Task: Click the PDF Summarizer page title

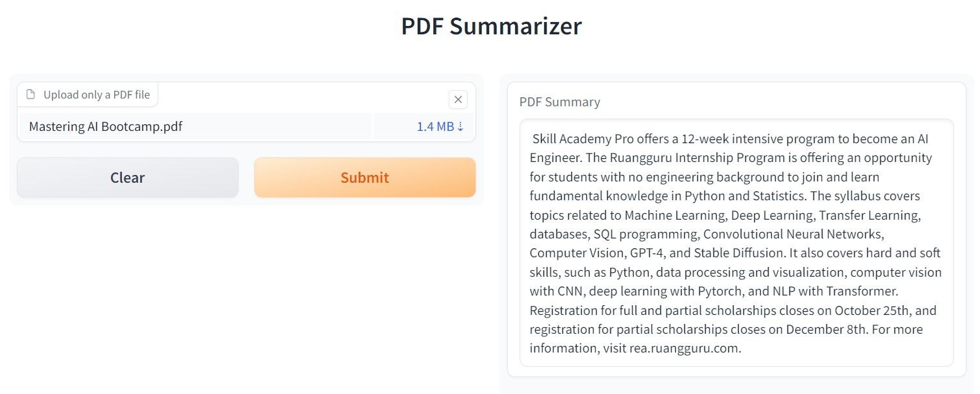Action: pos(491,26)
